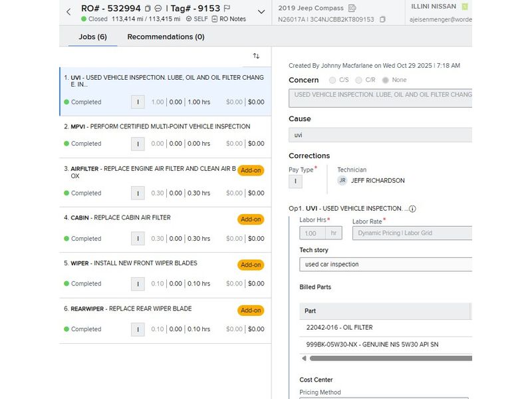Screen dimensions: 532x399
Task: Open vehicle details icon next to 2019 Jeep Compass
Action: click(x=352, y=8)
